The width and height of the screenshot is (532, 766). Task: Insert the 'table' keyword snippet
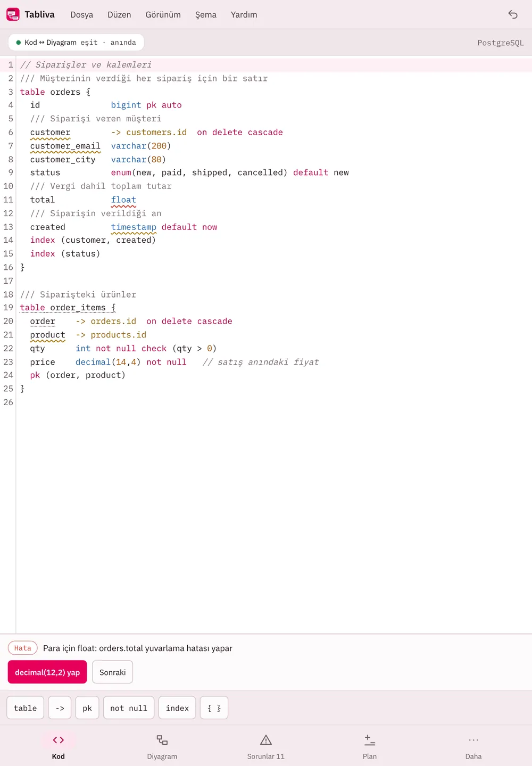pos(26,708)
